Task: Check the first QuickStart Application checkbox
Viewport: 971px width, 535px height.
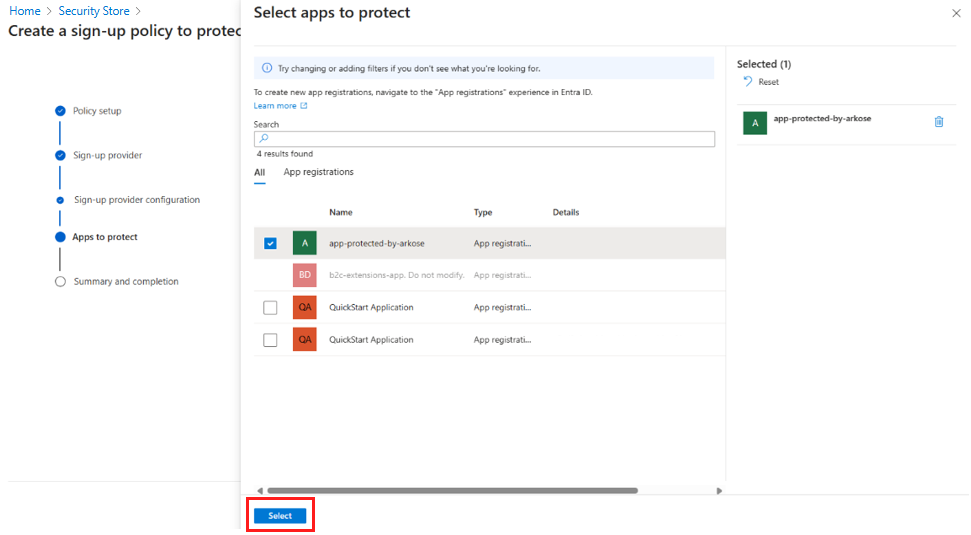Action: point(270,307)
